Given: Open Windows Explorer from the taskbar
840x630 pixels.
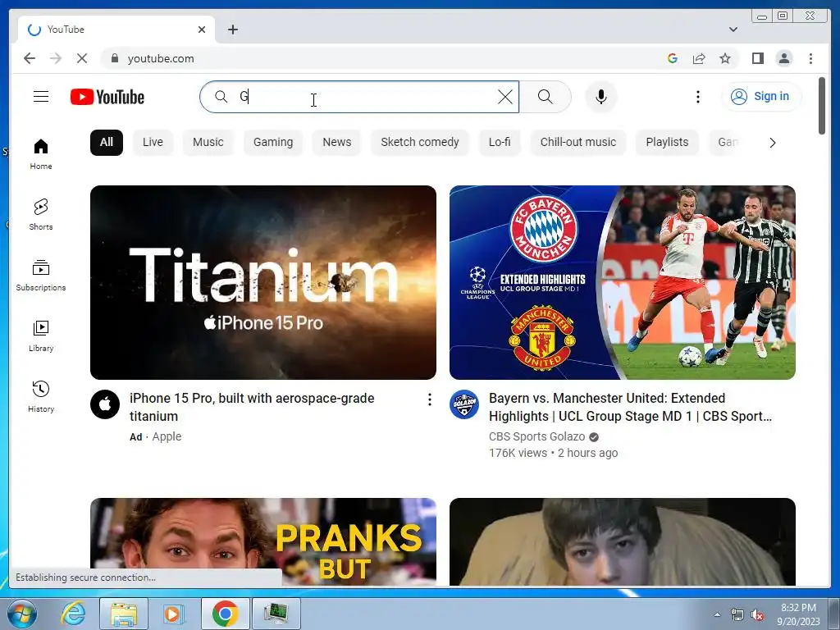Looking at the screenshot, I should tap(124, 614).
